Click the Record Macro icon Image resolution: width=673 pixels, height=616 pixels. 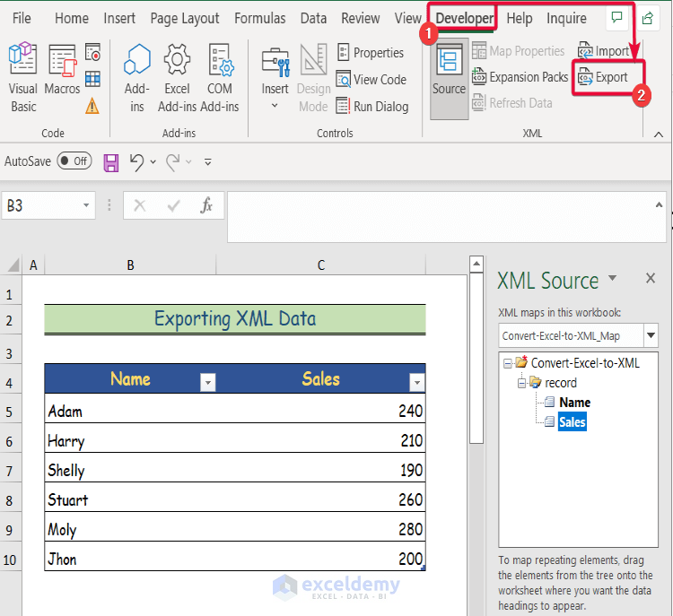click(x=92, y=52)
